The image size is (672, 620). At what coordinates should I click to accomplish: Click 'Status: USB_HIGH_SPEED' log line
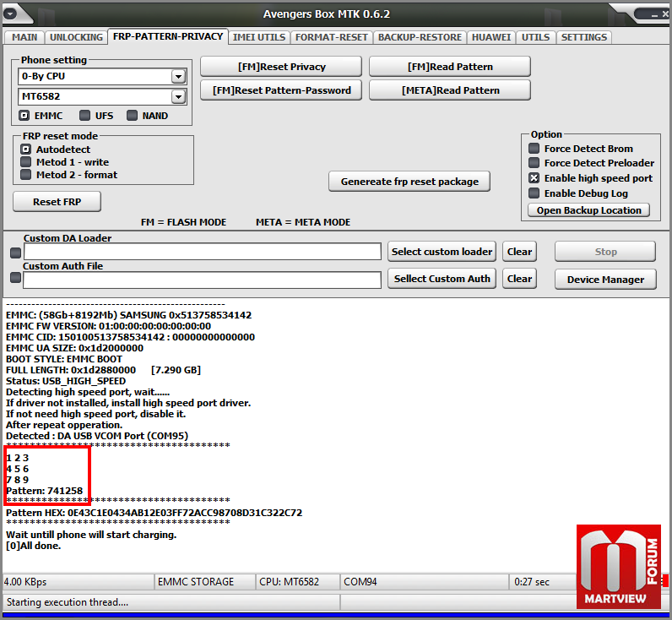click(x=66, y=381)
